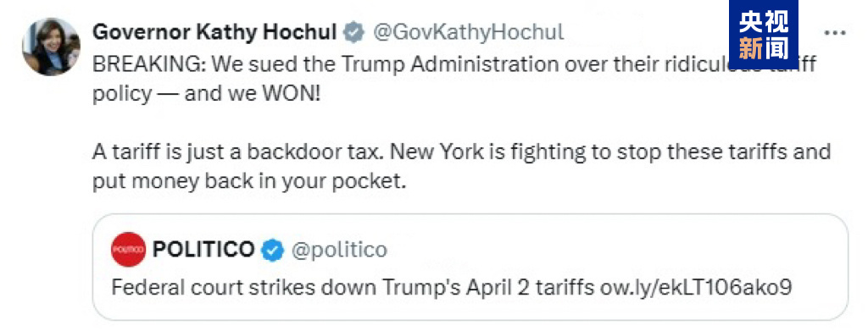The height and width of the screenshot is (331, 868).
Task: Click POLITICO's blue verified checkmark badge
Action: (272, 251)
